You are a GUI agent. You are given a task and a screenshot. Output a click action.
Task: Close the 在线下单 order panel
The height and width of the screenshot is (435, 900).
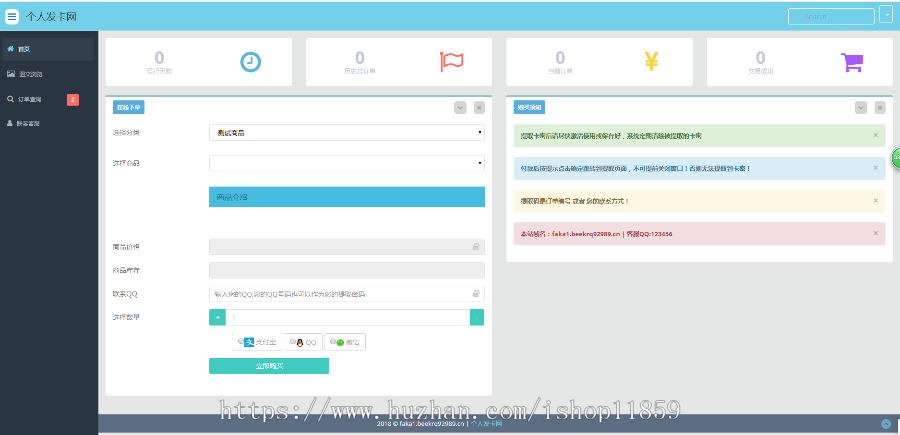(479, 107)
